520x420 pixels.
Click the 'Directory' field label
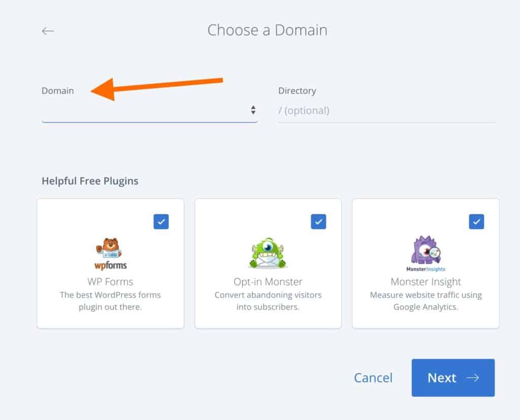[x=297, y=91]
